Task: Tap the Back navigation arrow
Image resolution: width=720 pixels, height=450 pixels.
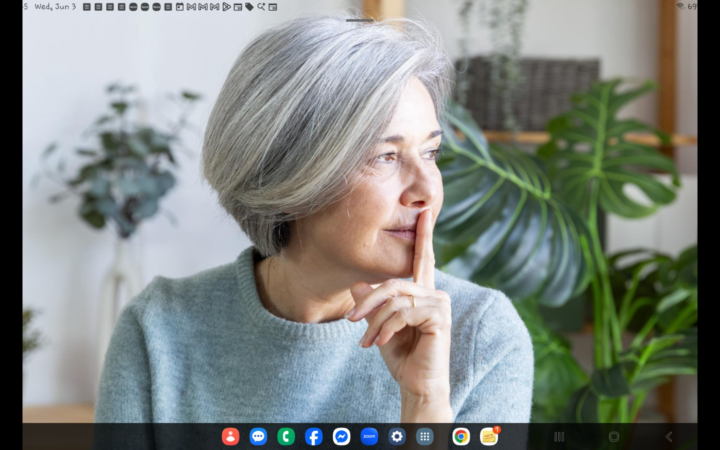Action: (669, 437)
